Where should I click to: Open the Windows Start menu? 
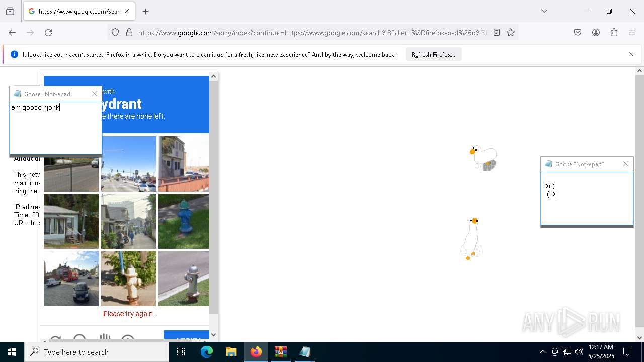click(x=12, y=352)
